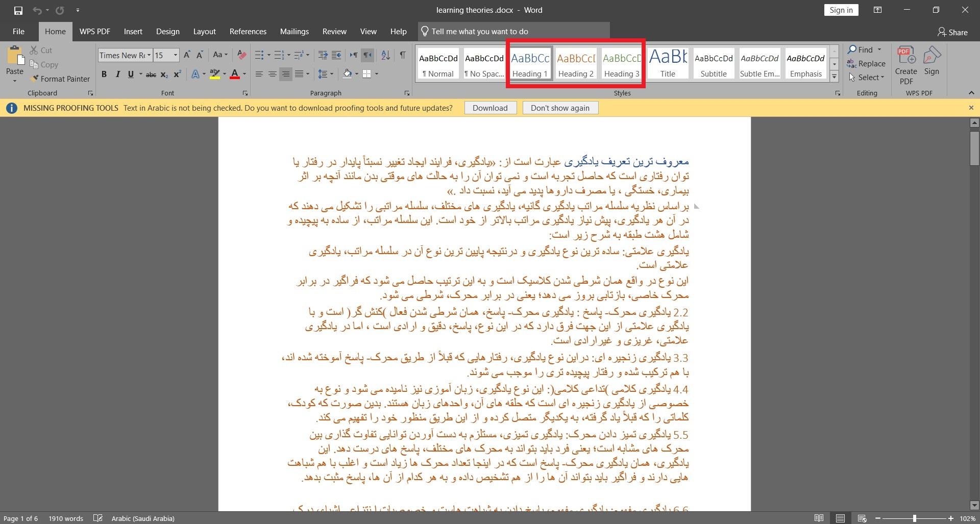Image resolution: width=980 pixels, height=524 pixels.
Task: Click the Increase Indent icon
Action: [336, 55]
